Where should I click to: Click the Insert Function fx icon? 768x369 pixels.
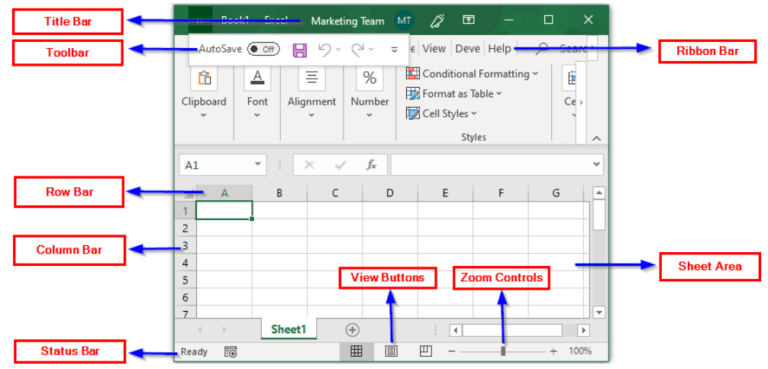(371, 165)
